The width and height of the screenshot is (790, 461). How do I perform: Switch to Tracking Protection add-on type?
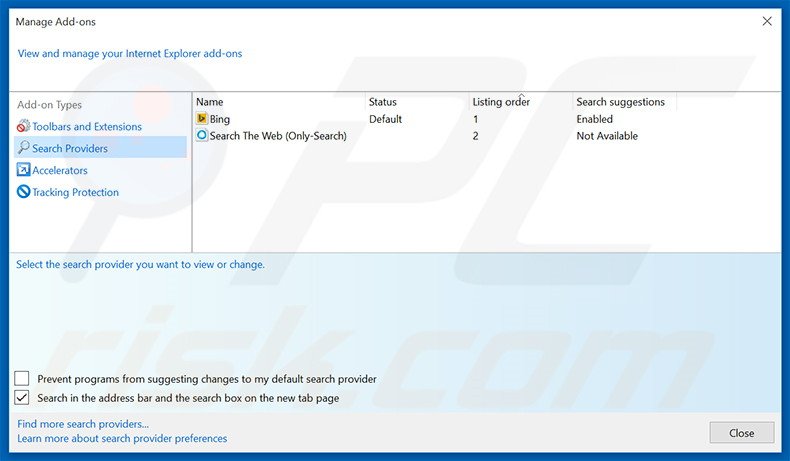[x=76, y=192]
